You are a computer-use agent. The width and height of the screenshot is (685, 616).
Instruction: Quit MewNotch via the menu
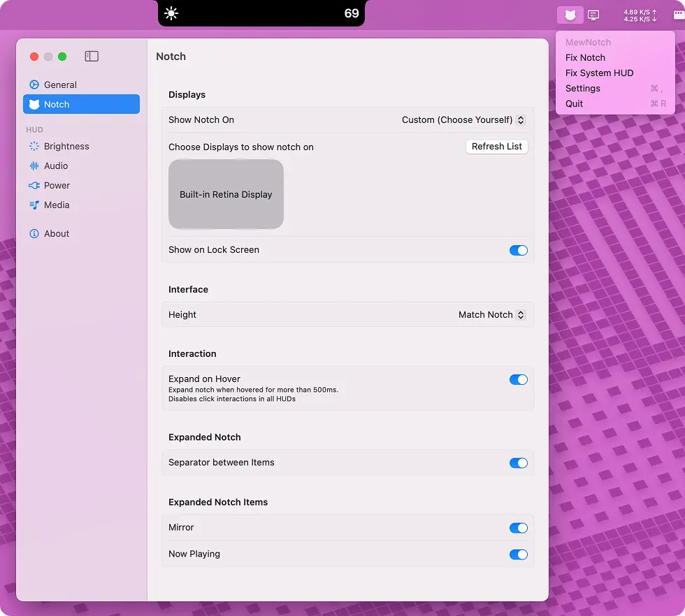click(615, 103)
